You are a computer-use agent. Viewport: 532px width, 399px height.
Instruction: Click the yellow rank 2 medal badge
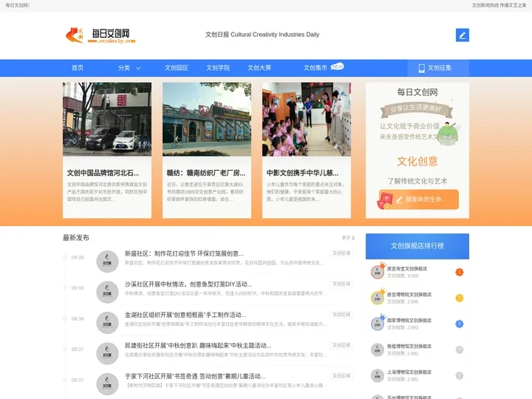point(459,298)
